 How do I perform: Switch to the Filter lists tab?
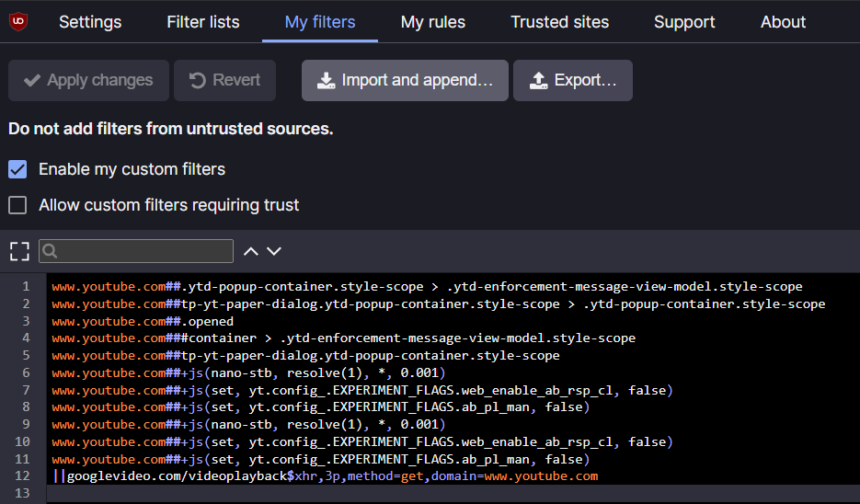203,22
